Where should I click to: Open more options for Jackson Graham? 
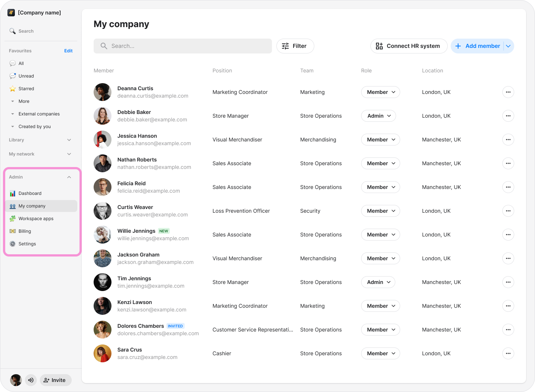click(x=508, y=258)
